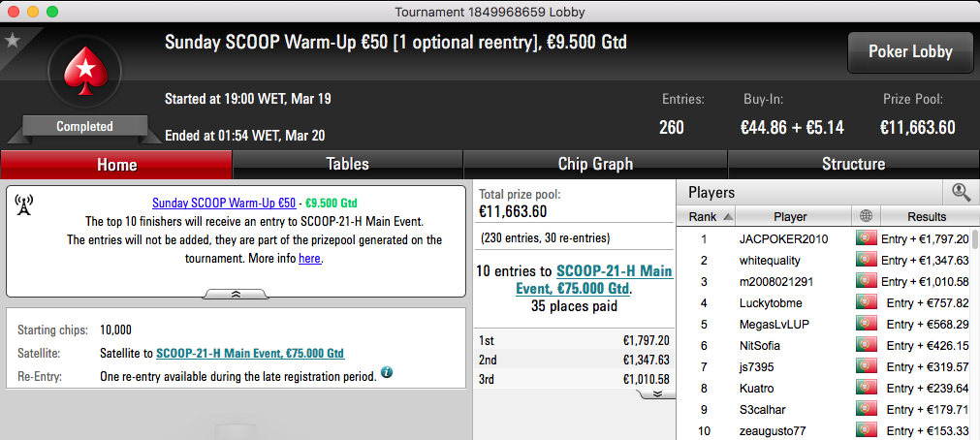Click JACPOKER2010's Portugal flag icon
The height and width of the screenshot is (440, 980).
pos(866,238)
